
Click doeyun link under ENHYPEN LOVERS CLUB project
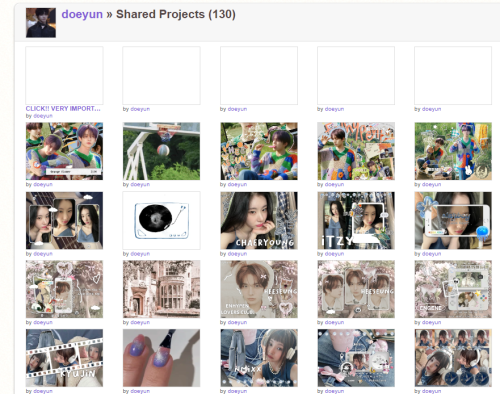click(237, 322)
